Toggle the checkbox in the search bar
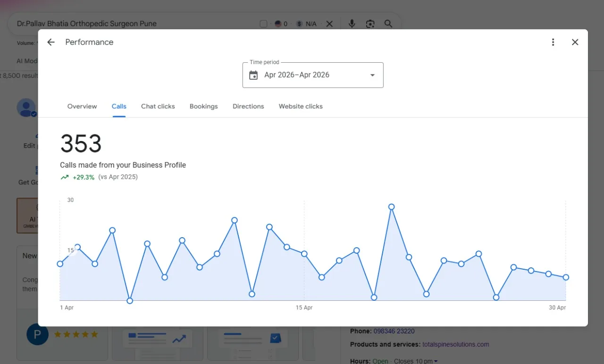 264,24
